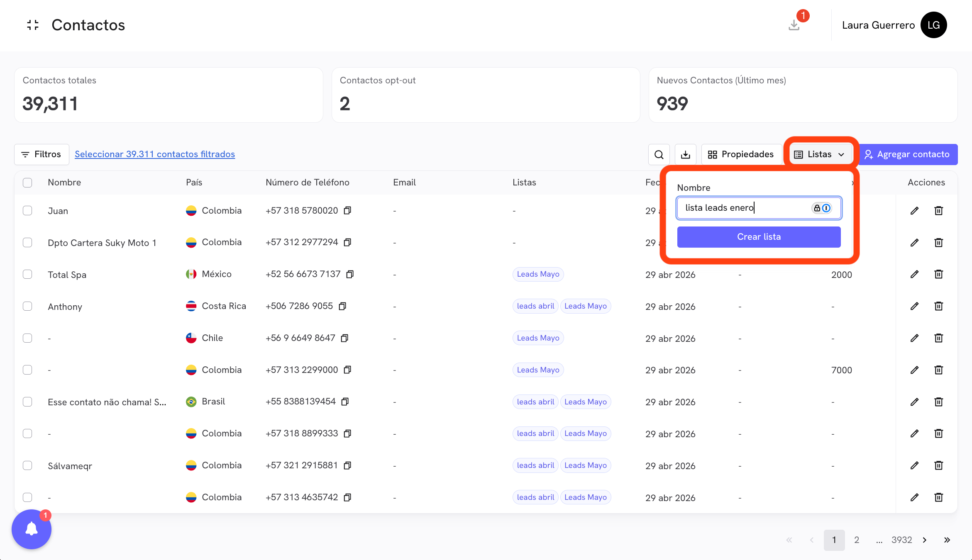Delete the Sálvameqr contact
972x560 pixels.
coord(938,465)
